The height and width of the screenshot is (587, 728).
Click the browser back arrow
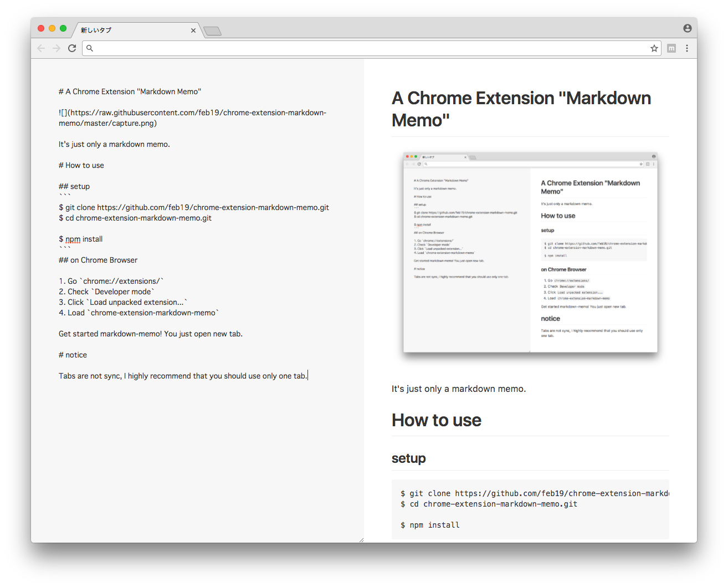point(41,48)
